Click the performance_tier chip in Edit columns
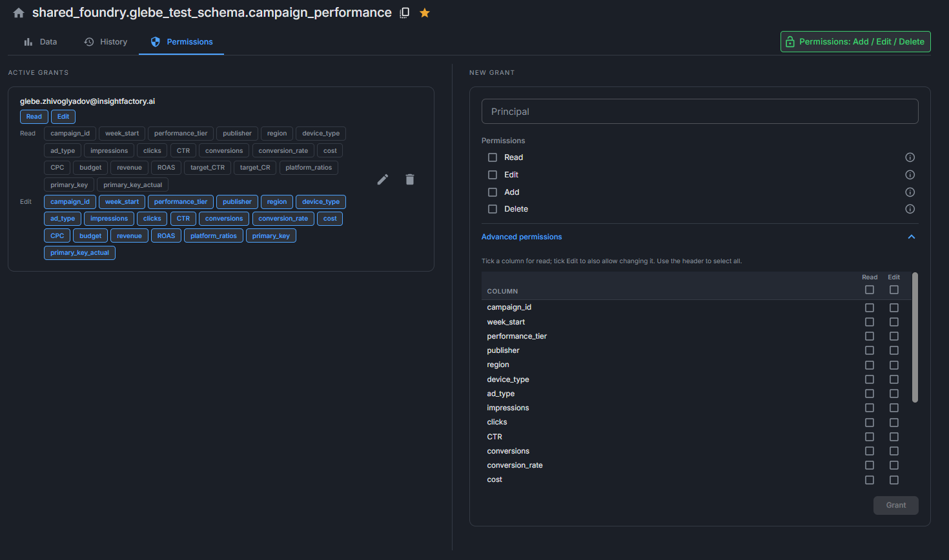This screenshot has width=949, height=560. point(181,202)
